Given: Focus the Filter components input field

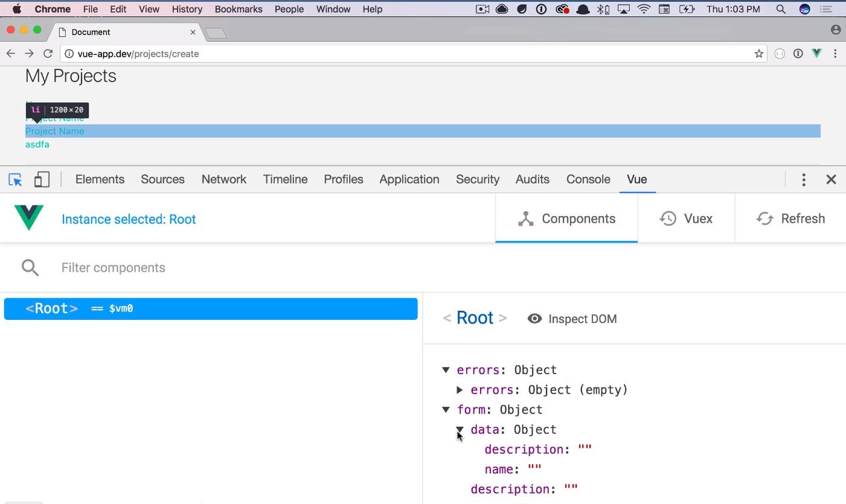Looking at the screenshot, I should [x=242, y=267].
